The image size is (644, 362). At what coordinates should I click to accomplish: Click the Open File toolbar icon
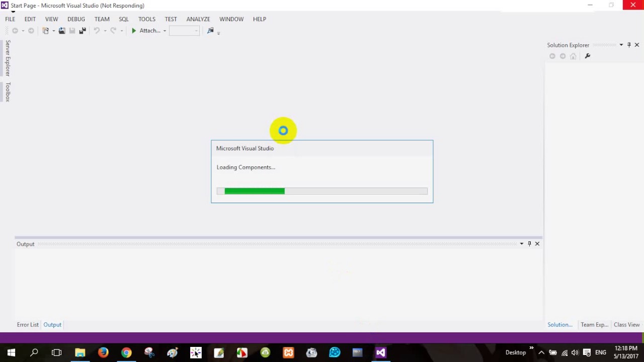pos(62,31)
